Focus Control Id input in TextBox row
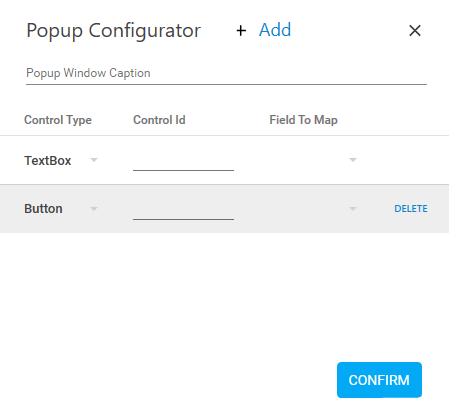The image size is (449, 409). (x=183, y=161)
